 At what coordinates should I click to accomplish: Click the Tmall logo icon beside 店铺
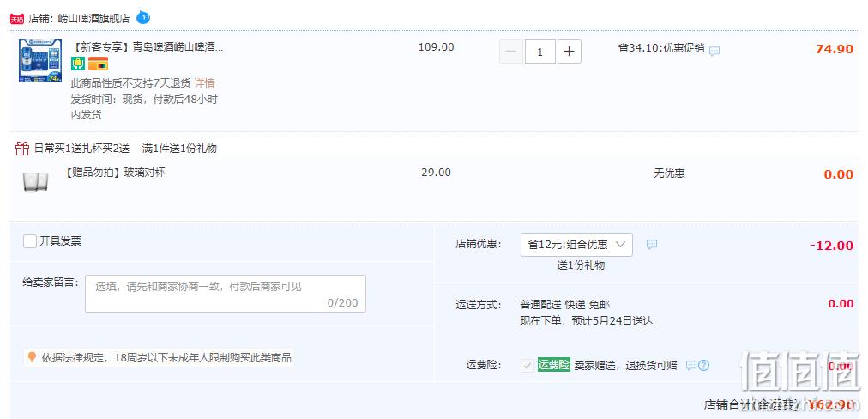(x=17, y=19)
